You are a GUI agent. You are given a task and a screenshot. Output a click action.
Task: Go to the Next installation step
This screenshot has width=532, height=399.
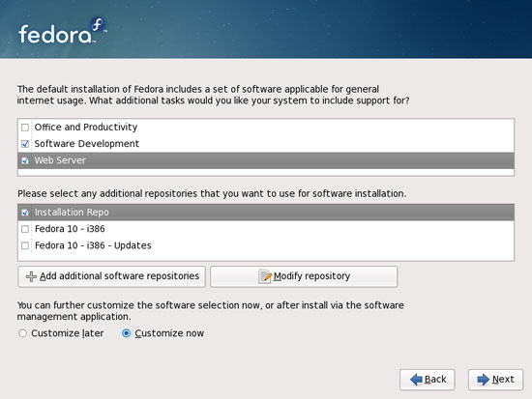point(495,380)
